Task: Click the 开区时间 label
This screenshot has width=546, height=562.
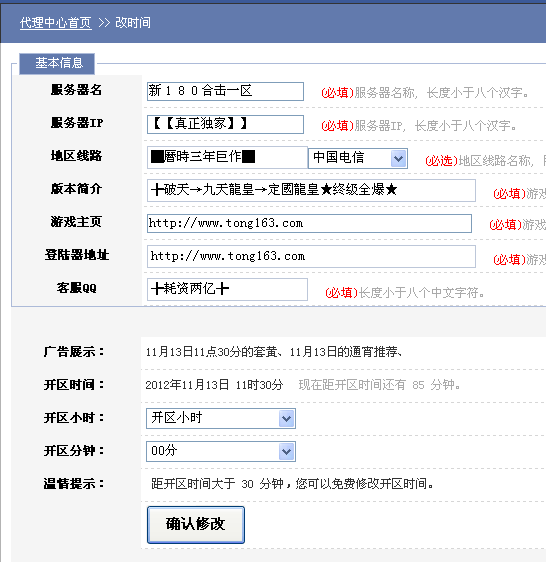Action: pos(74,385)
